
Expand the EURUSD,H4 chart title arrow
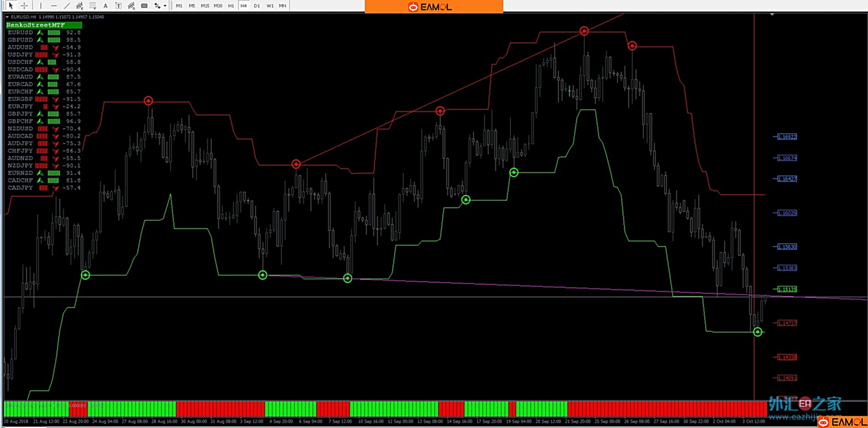(7, 17)
